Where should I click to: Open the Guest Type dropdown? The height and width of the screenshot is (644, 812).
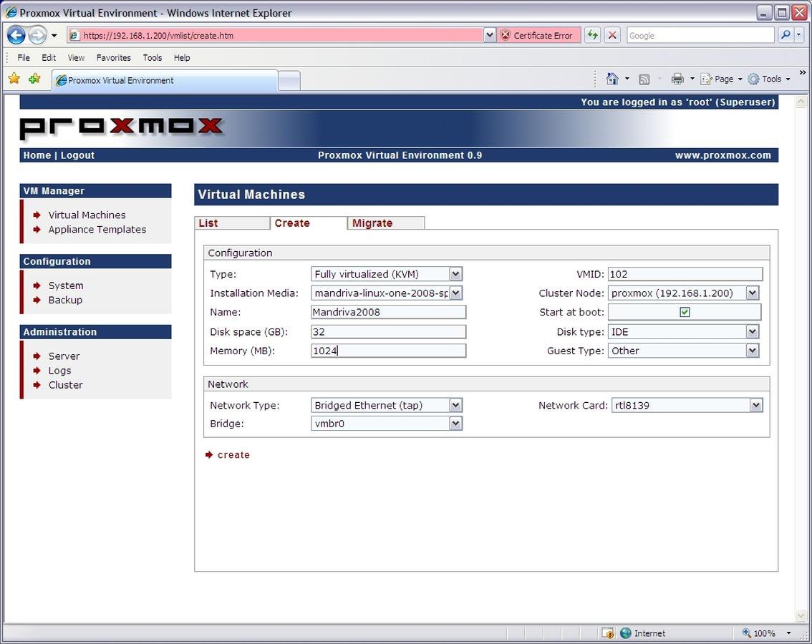(x=684, y=351)
